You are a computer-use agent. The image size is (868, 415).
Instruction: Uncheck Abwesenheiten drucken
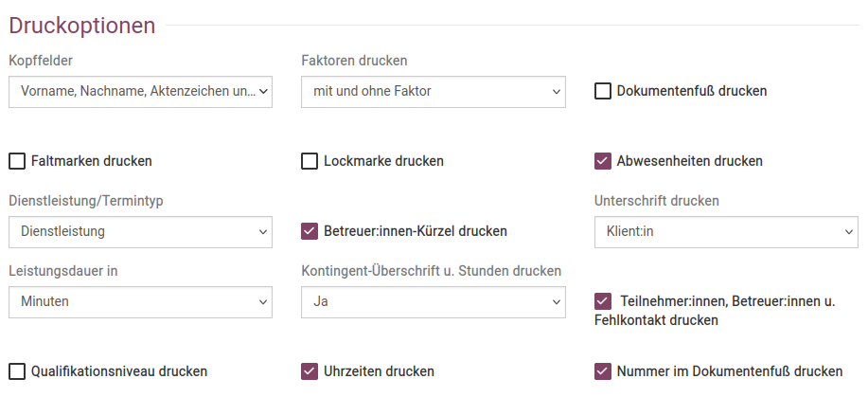click(603, 161)
